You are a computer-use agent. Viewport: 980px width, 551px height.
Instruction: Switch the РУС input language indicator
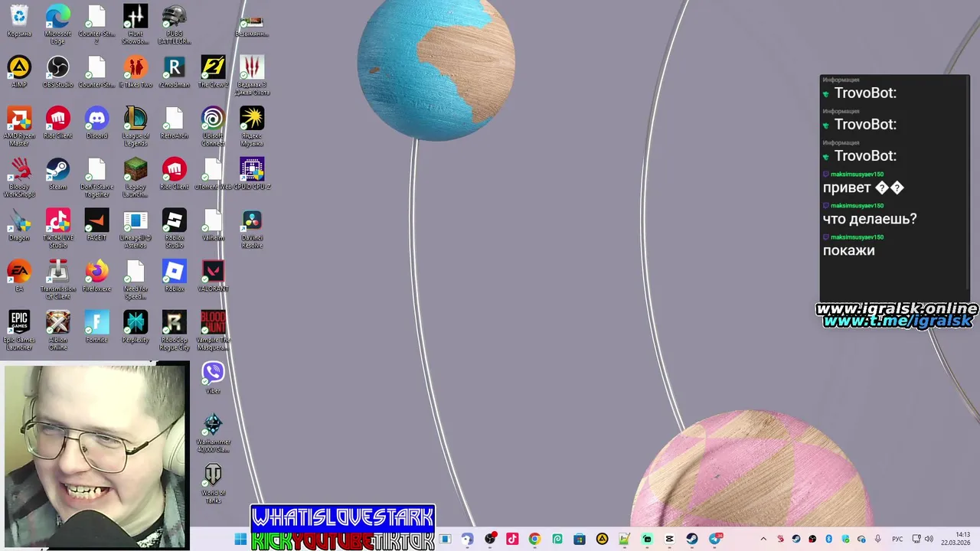[x=897, y=540]
